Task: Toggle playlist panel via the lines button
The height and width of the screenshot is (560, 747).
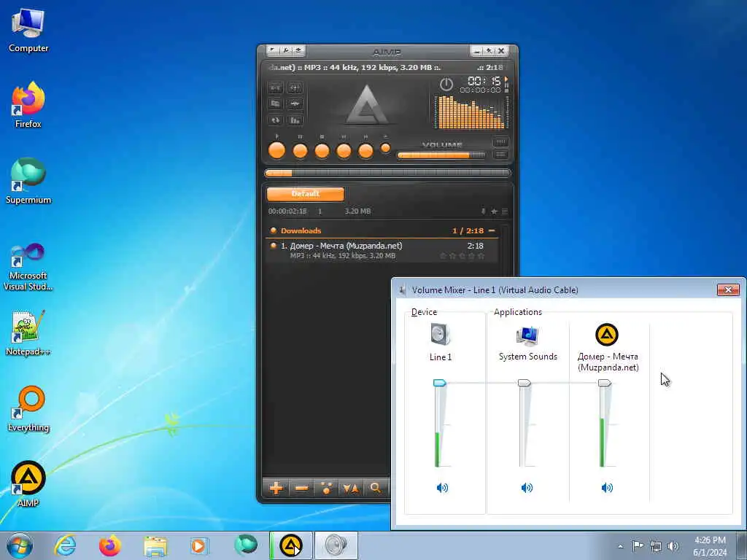Action: click(x=500, y=155)
